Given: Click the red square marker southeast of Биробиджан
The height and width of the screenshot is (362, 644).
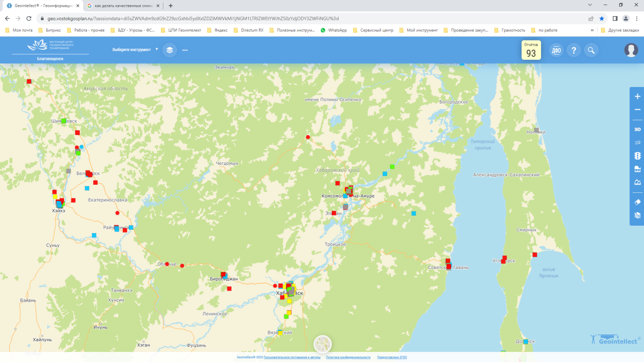Looking at the screenshot, I should tap(229, 289).
